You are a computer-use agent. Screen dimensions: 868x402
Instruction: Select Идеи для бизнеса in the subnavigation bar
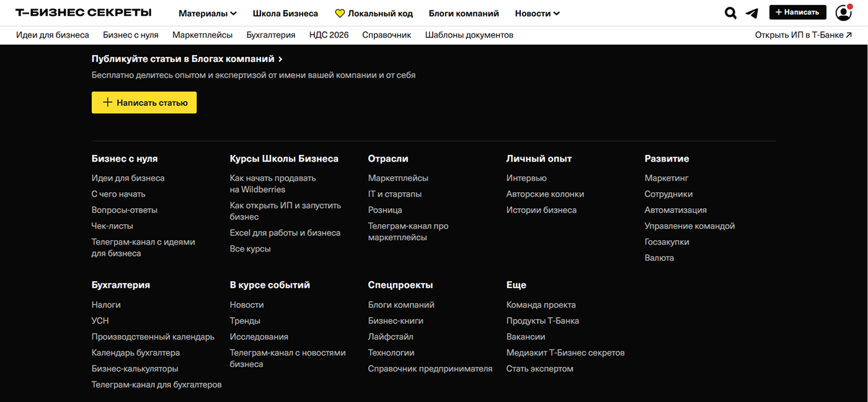(53, 35)
